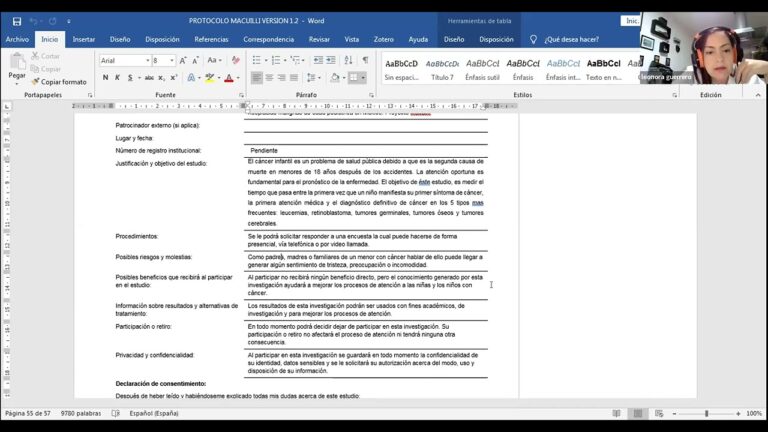Show paragraph marks pilcrow
Viewport: 768px width, 432px height.
365,60
